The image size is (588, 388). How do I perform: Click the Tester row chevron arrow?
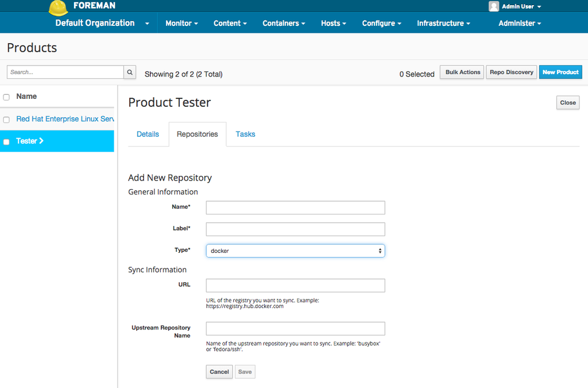(41, 141)
